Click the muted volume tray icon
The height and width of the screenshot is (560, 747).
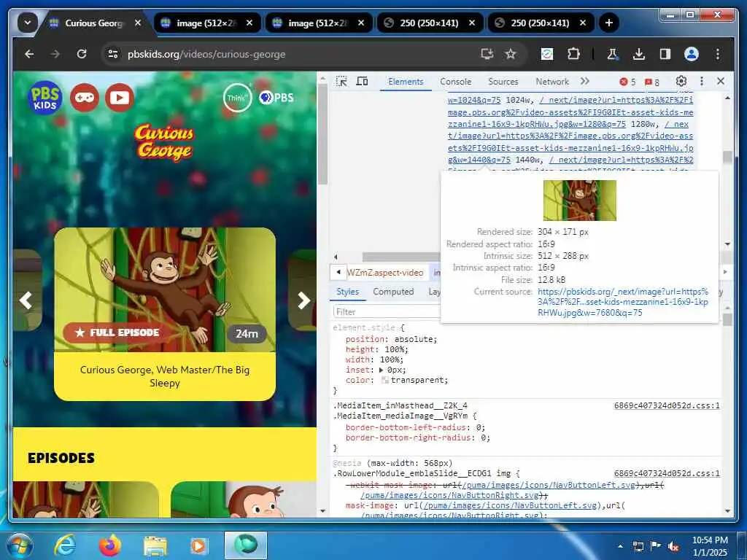point(673,547)
